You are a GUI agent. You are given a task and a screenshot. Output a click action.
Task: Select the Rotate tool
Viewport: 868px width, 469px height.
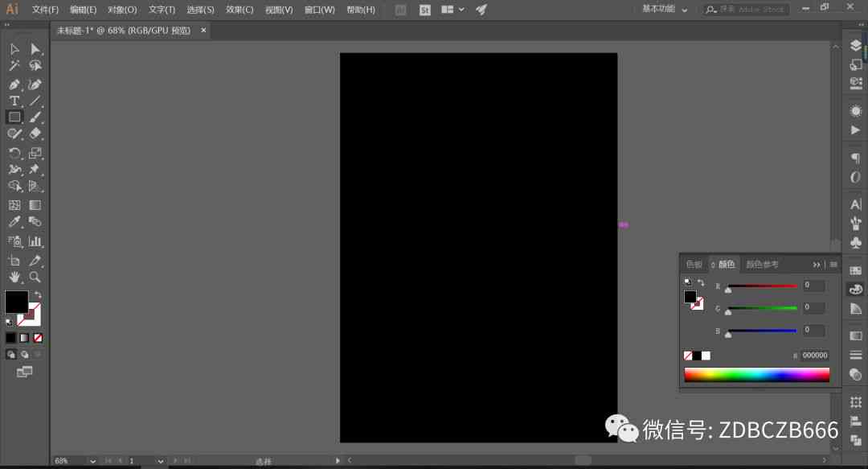coord(14,153)
